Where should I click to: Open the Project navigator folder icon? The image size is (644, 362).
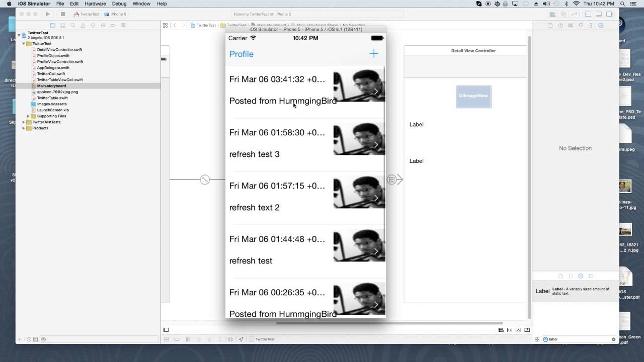[52, 25]
